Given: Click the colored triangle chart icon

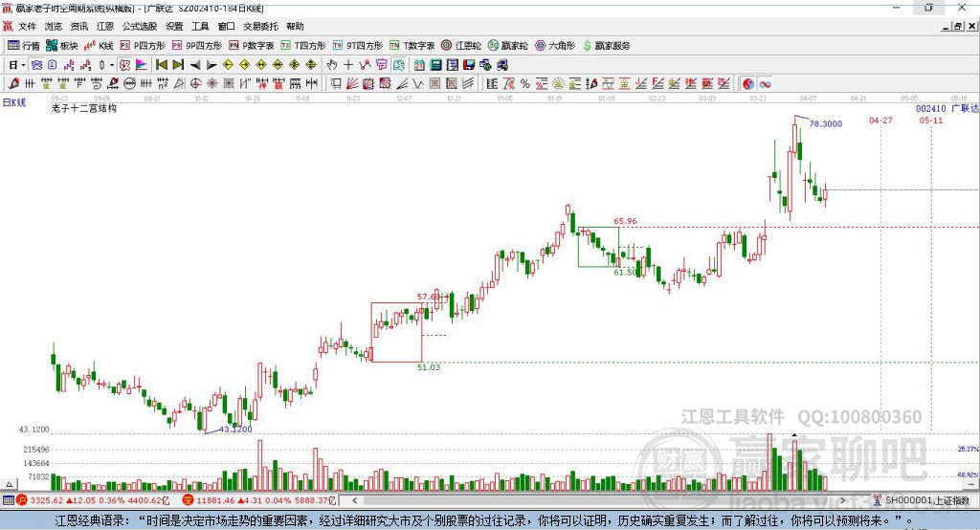Looking at the screenshot, I should coord(142,65).
